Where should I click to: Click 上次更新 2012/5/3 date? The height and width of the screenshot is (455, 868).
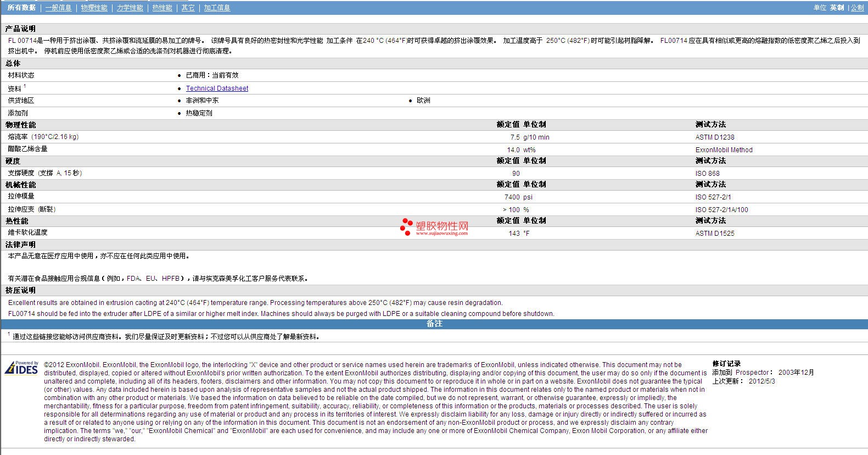coord(744,381)
